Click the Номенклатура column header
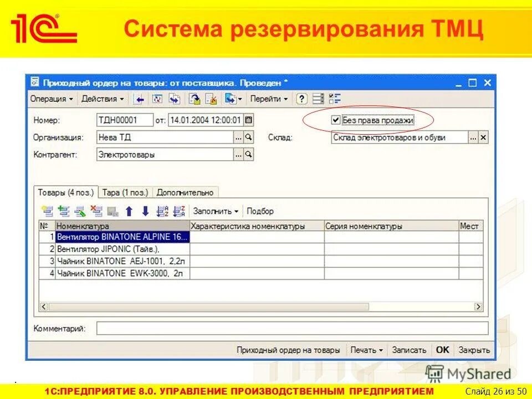532x399 pixels. [122, 226]
